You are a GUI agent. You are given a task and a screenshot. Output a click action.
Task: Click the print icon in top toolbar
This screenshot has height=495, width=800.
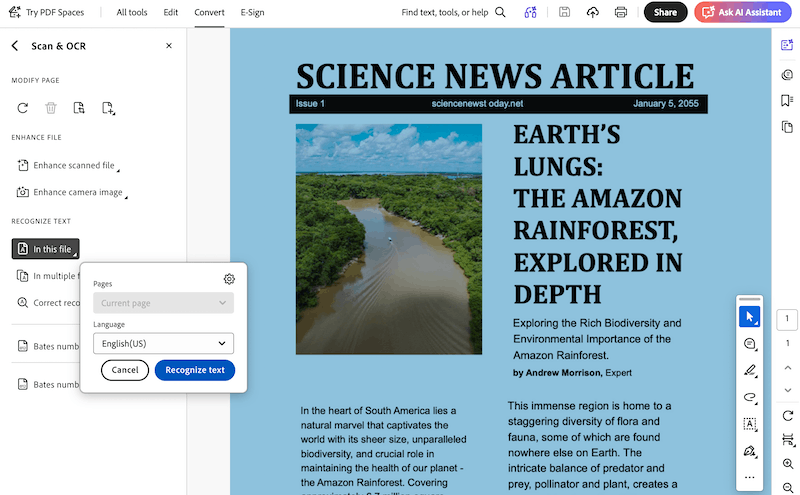pyautogui.click(x=621, y=12)
